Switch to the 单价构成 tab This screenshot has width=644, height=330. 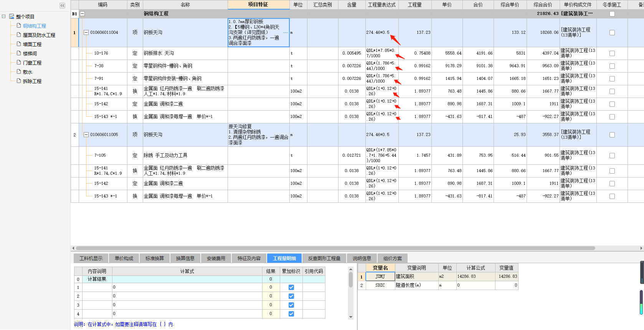[x=124, y=258]
